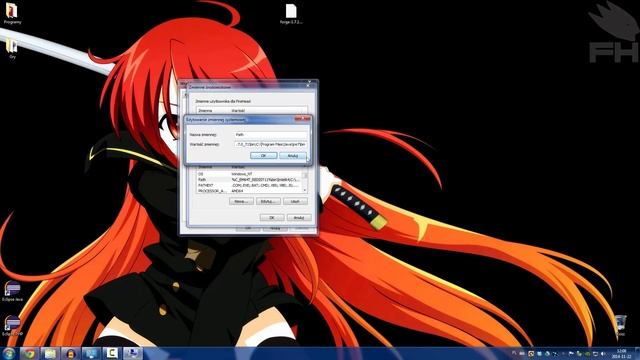Open the Recycle Bin desktop icon

click(x=620, y=325)
